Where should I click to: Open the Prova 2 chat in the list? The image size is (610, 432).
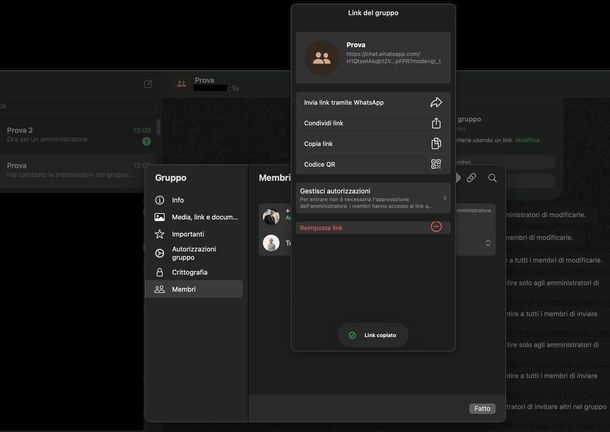(78, 135)
